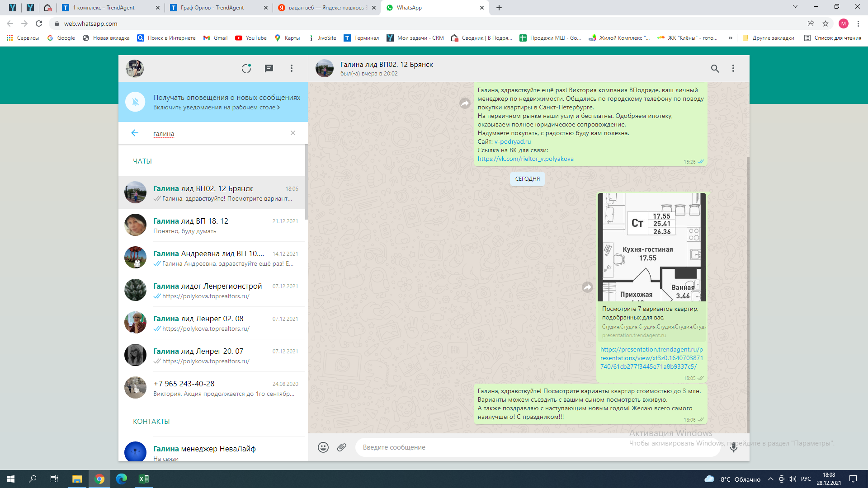Image resolution: width=868 pixels, height=488 pixels.
Task: Open the chat header options menu
Action: (x=733, y=68)
